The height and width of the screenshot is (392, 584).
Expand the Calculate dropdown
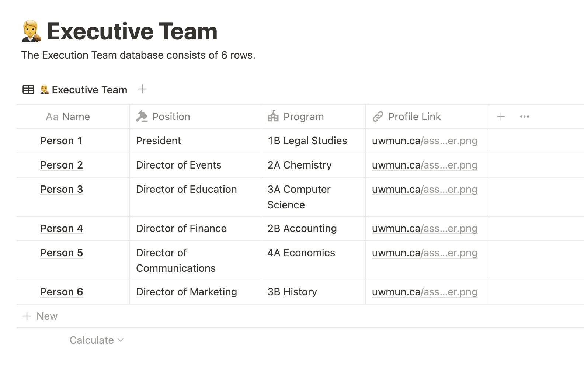click(97, 340)
